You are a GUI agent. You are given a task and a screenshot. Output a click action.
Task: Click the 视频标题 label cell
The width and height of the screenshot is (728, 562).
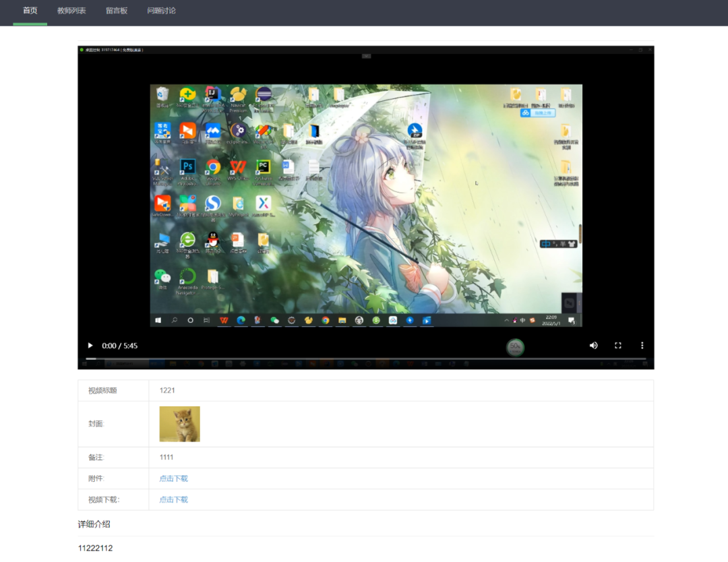(x=113, y=390)
